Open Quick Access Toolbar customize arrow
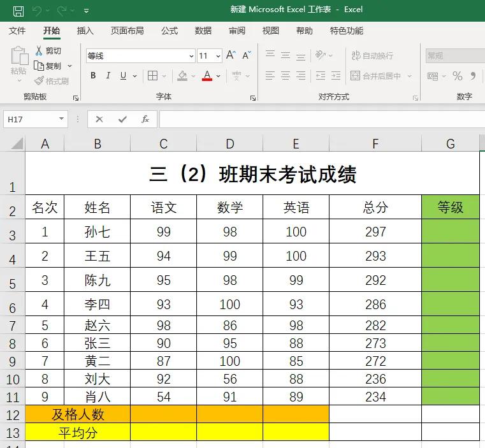Viewport: 485px width, 448px height. (x=86, y=11)
